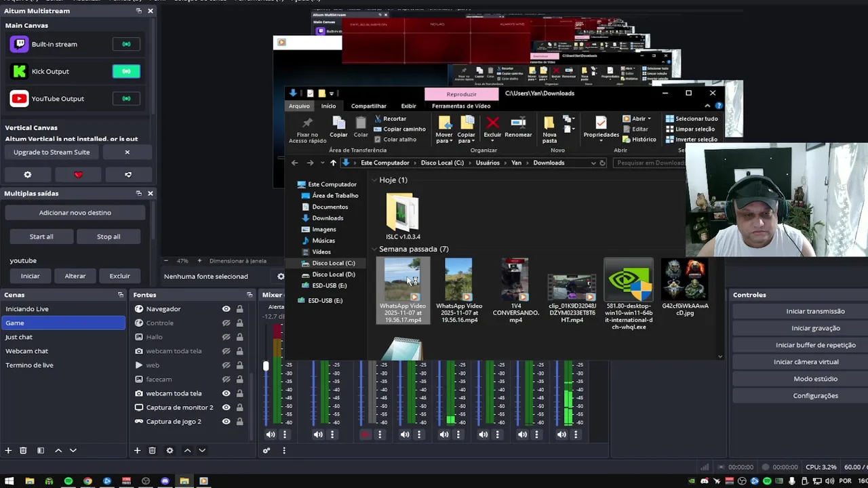The height and width of the screenshot is (488, 868).
Task: Open the audio mixer advanced settings gears icon
Action: click(x=267, y=451)
